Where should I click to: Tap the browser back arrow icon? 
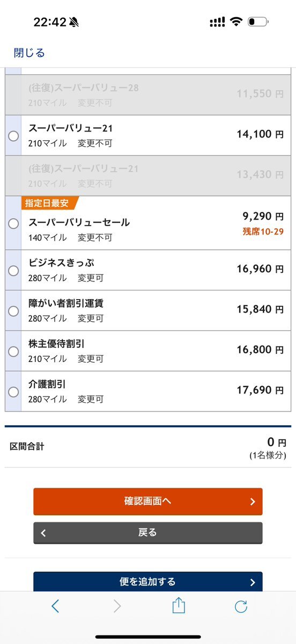tap(55, 606)
